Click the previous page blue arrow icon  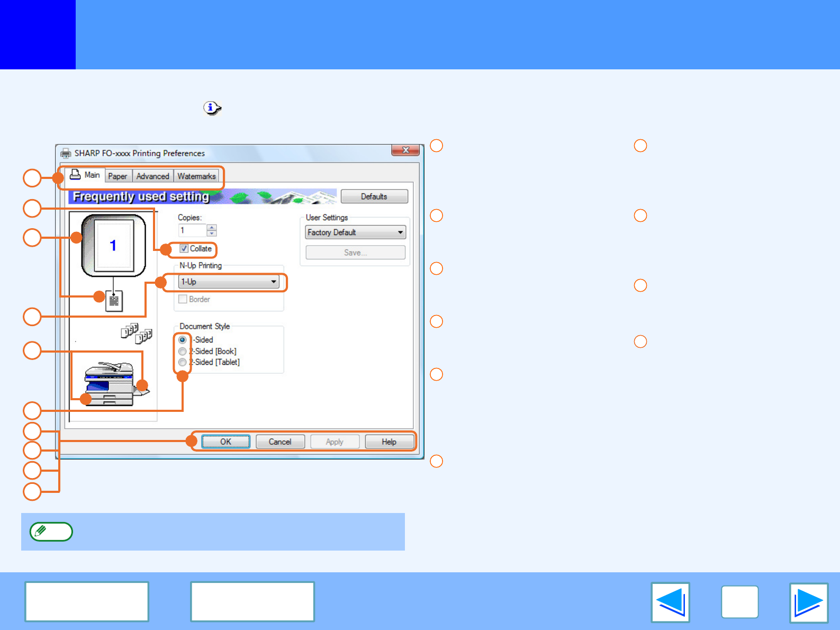(670, 602)
